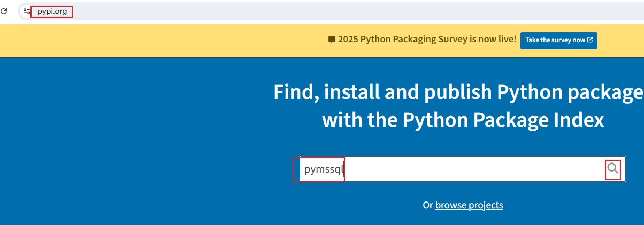Open the "browse projects" link

[x=469, y=205]
